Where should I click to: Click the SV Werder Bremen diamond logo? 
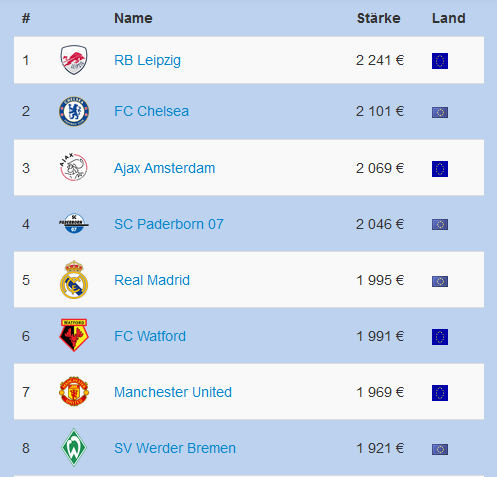[x=74, y=447]
